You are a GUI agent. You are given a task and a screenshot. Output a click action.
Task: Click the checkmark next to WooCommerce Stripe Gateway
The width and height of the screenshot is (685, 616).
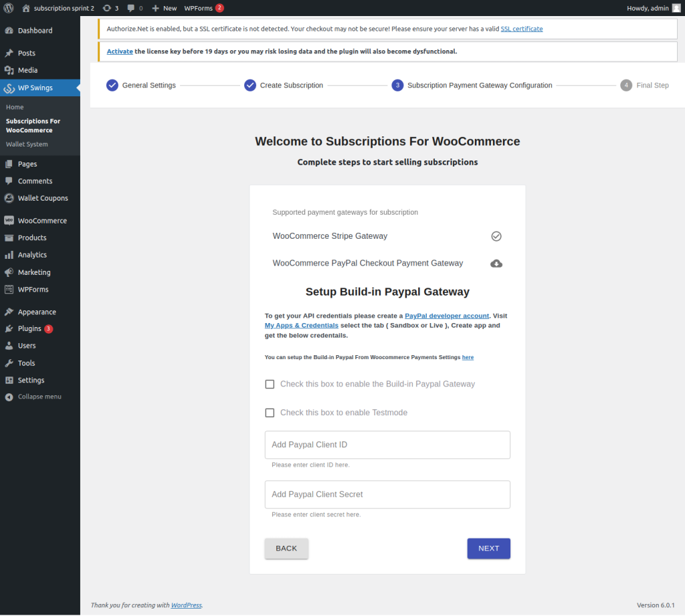click(x=496, y=235)
